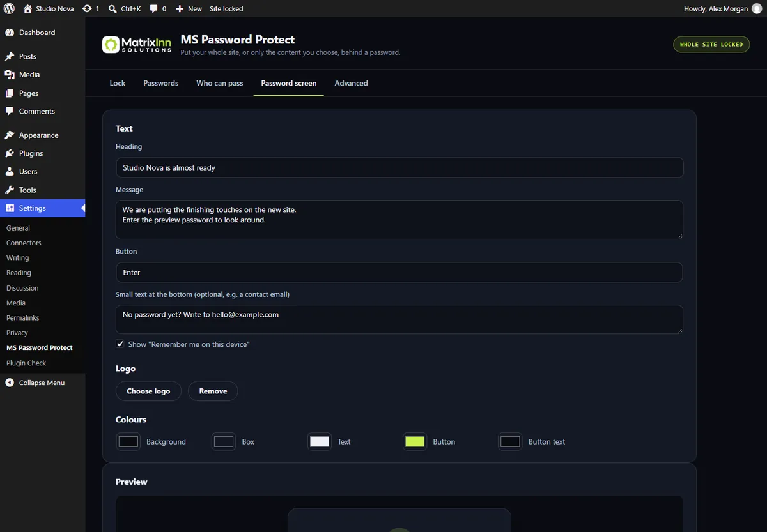Click the Dashboard menu label
767x532 pixels.
coord(37,33)
